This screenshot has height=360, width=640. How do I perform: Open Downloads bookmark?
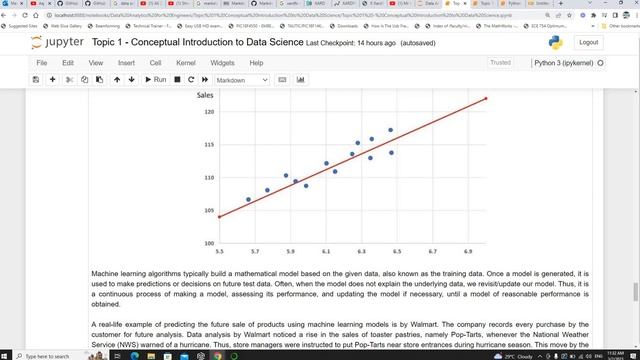click(343, 26)
